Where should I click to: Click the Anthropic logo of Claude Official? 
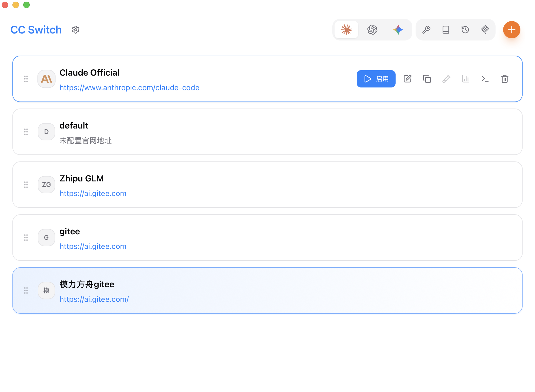pyautogui.click(x=46, y=79)
